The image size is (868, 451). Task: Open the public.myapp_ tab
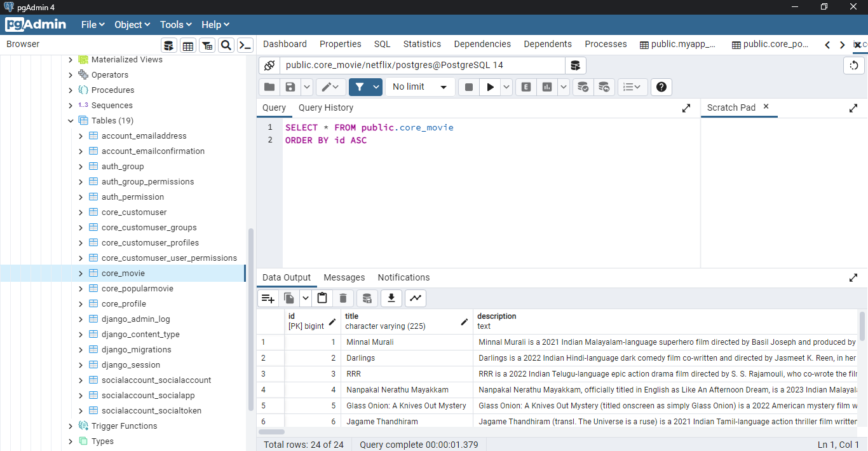click(x=677, y=45)
